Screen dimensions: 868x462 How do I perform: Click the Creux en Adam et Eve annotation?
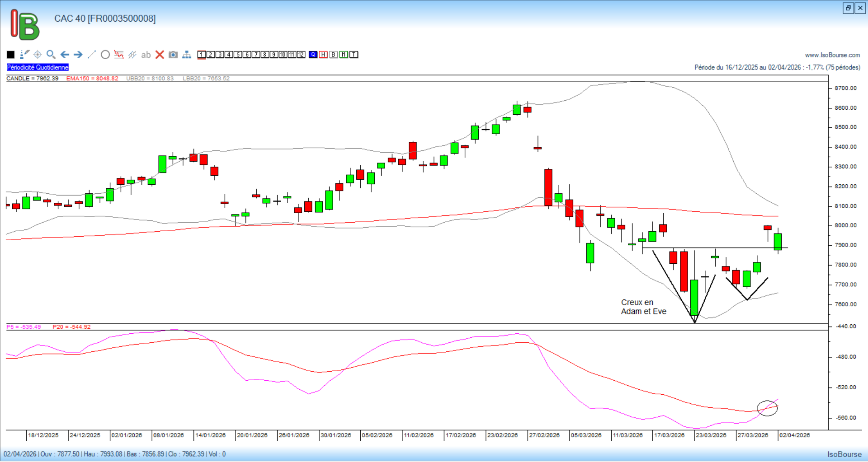(x=643, y=307)
